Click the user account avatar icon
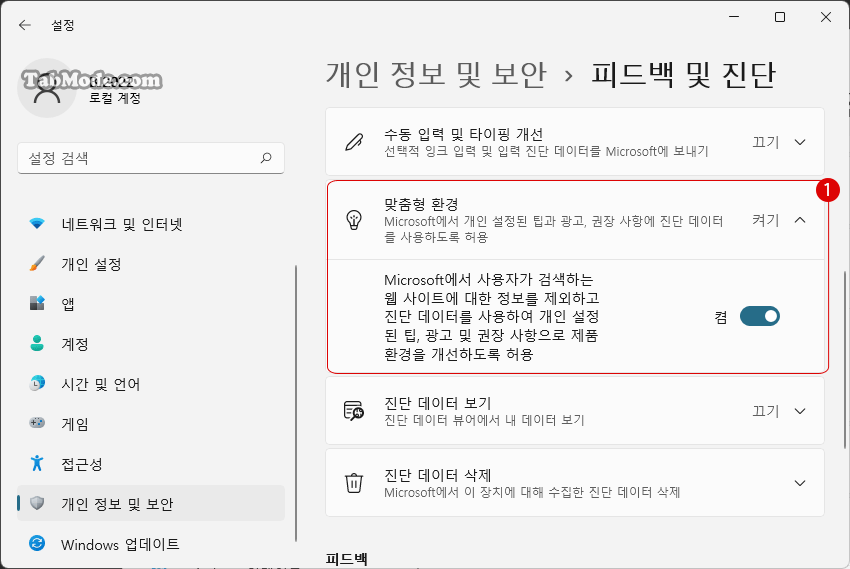Screen dimensions: 850x569 click(47, 88)
